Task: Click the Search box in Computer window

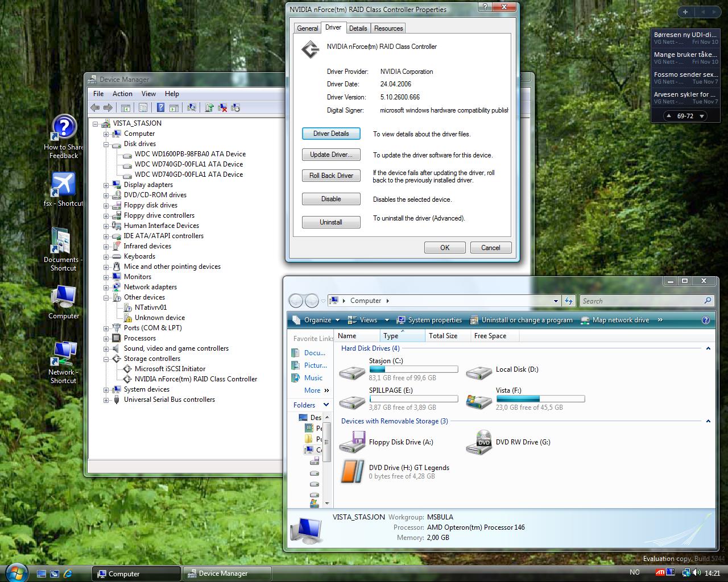Action: pyautogui.click(x=646, y=301)
